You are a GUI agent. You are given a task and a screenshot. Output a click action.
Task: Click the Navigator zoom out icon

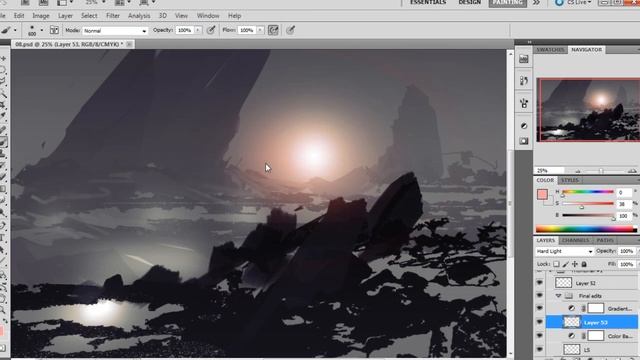click(578, 171)
